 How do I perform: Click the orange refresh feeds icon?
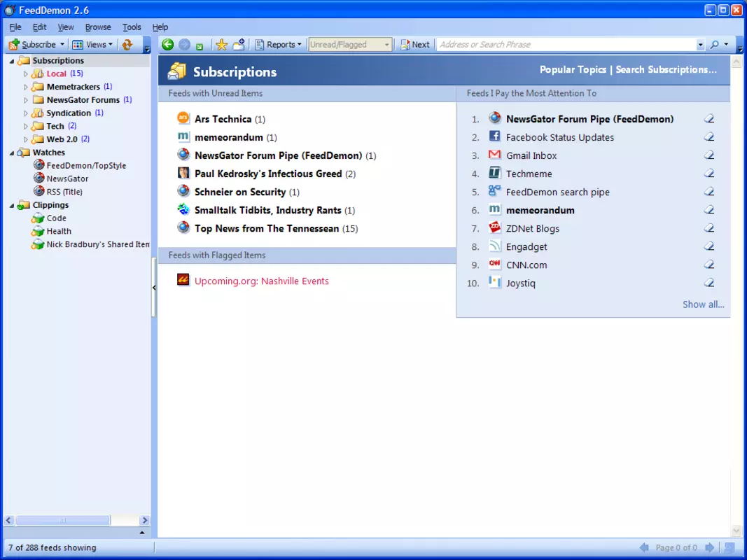click(x=127, y=45)
